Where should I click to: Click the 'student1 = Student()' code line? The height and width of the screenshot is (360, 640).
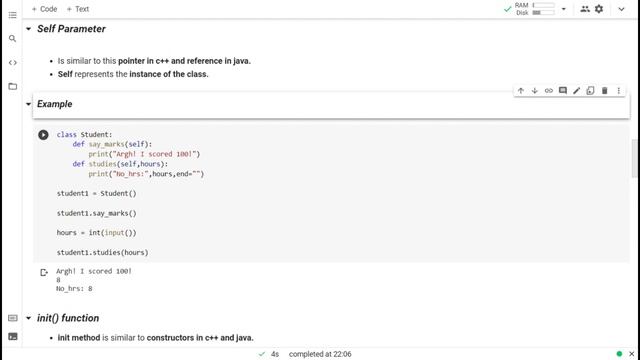point(97,193)
